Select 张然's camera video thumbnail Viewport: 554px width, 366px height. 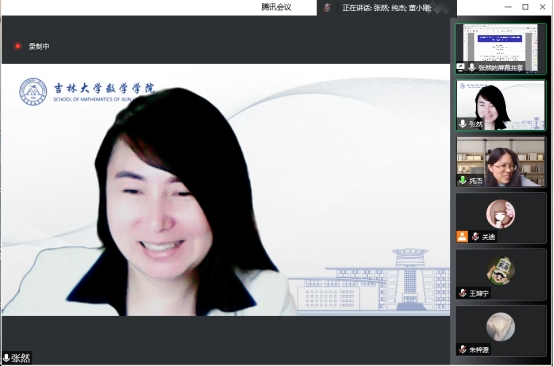(500, 105)
